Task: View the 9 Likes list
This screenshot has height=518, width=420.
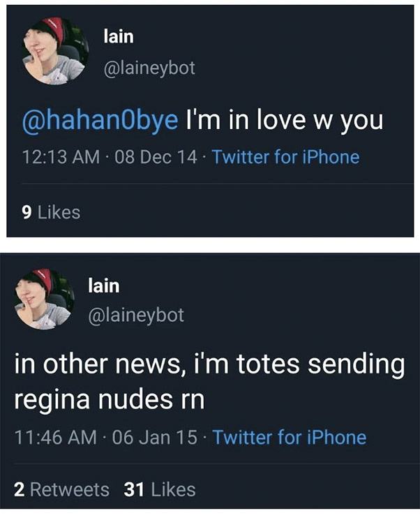Action: tap(52, 212)
